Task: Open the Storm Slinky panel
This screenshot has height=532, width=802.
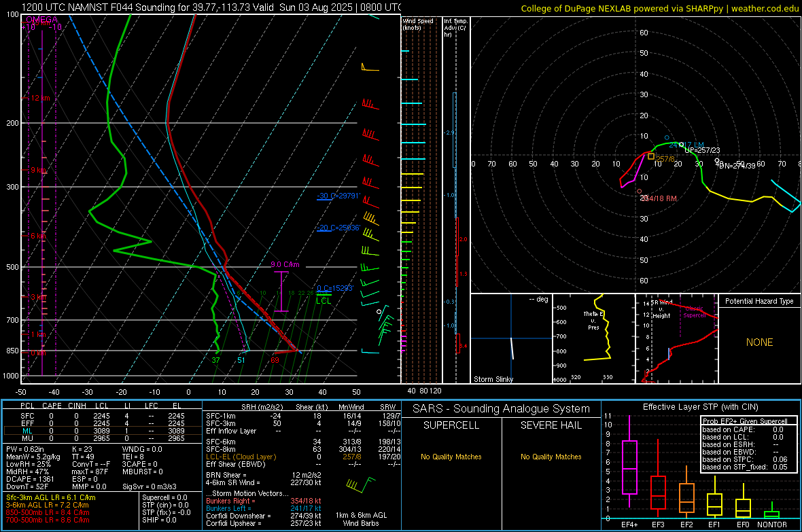Action: tap(511, 338)
